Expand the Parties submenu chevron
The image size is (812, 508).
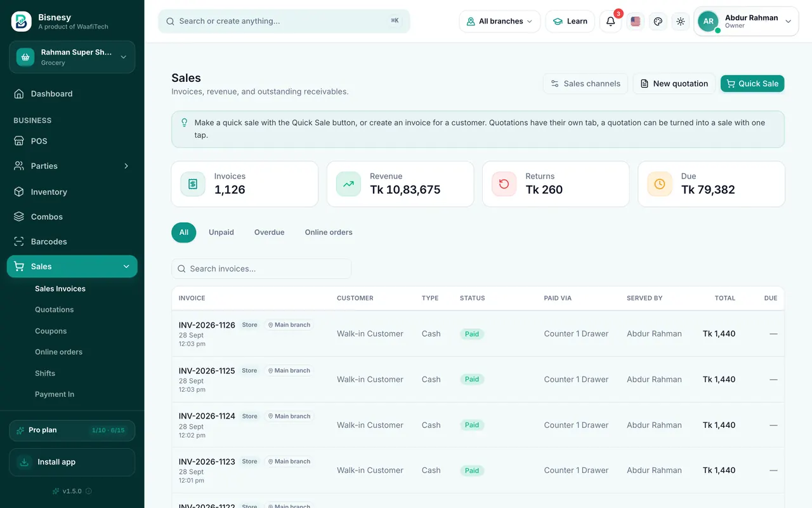coord(126,166)
